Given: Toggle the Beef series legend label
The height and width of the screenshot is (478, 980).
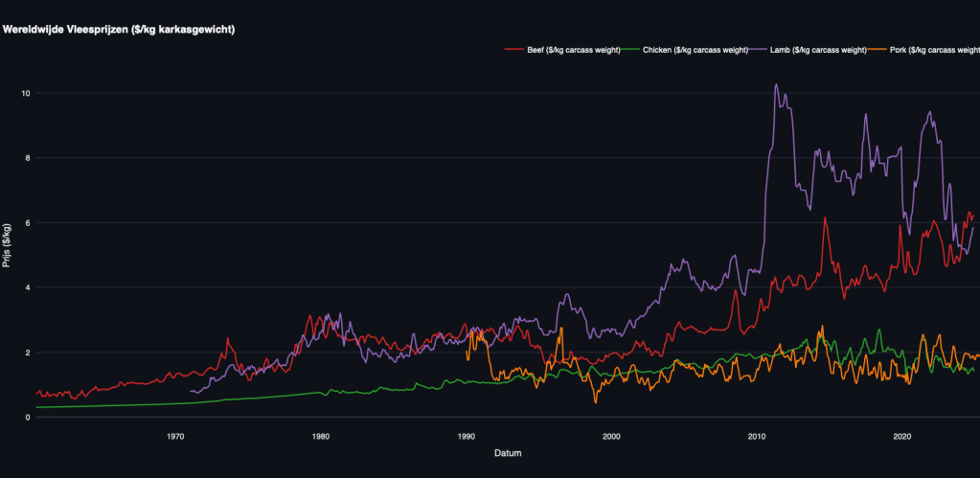Looking at the screenshot, I should click(573, 49).
